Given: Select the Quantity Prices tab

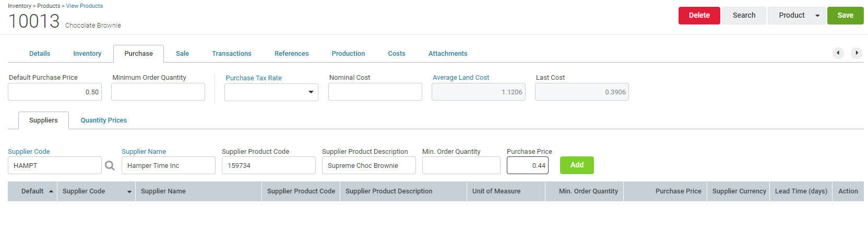Looking at the screenshot, I should pyautogui.click(x=104, y=120).
